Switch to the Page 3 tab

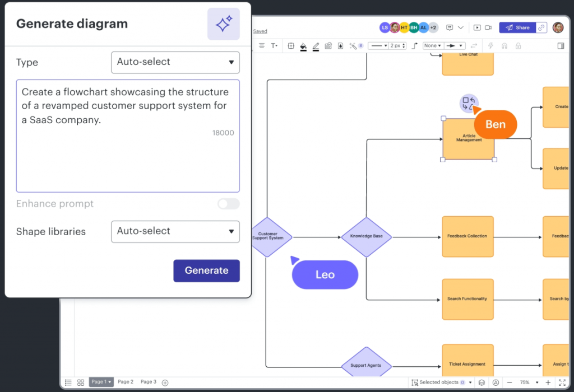(x=147, y=382)
